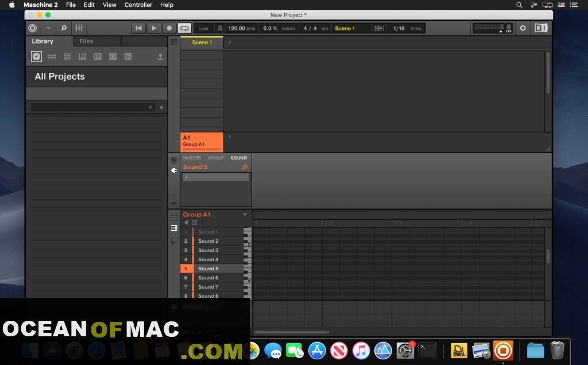Select the Instruments piano-keys icon in Library
The width and height of the screenshot is (588, 365).
click(x=82, y=57)
